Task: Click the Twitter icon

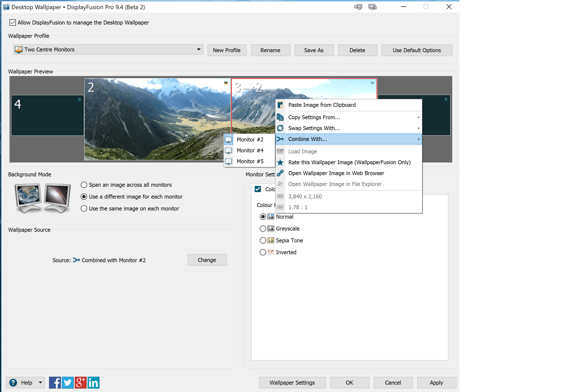Action: click(68, 383)
